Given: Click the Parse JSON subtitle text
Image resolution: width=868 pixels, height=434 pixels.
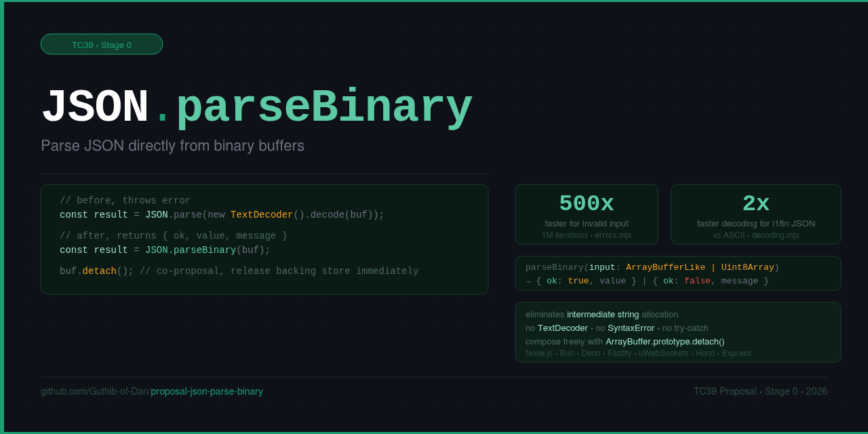Looking at the screenshot, I should click(172, 145).
